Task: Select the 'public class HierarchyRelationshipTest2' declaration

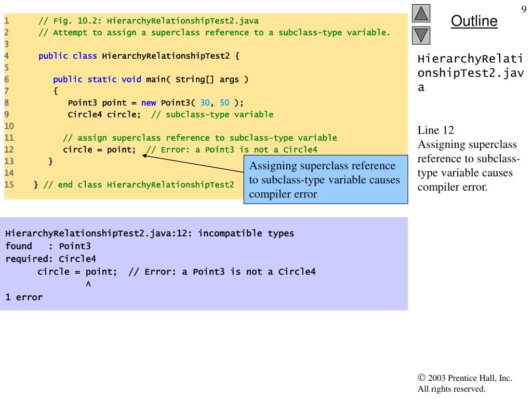Action: tap(139, 56)
